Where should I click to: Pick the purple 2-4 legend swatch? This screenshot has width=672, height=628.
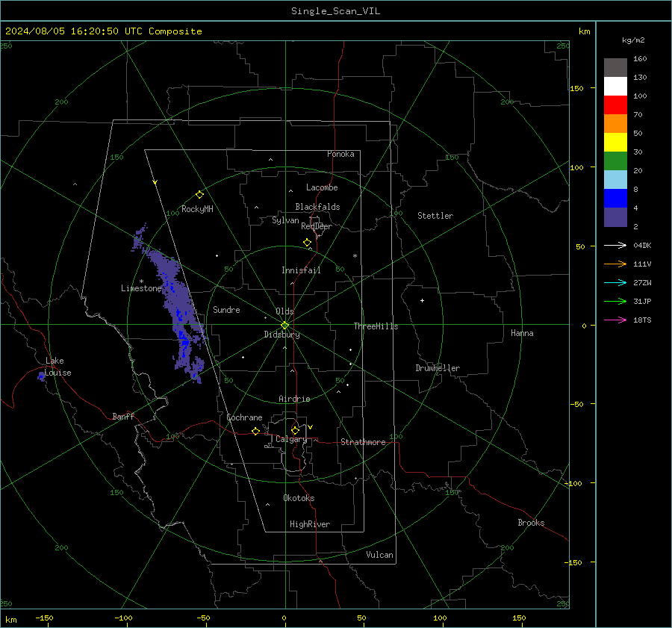pyautogui.click(x=615, y=217)
